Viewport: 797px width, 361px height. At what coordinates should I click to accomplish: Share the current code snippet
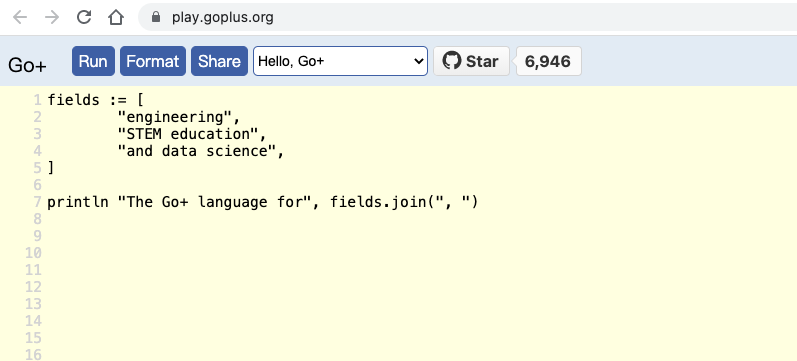click(x=219, y=61)
